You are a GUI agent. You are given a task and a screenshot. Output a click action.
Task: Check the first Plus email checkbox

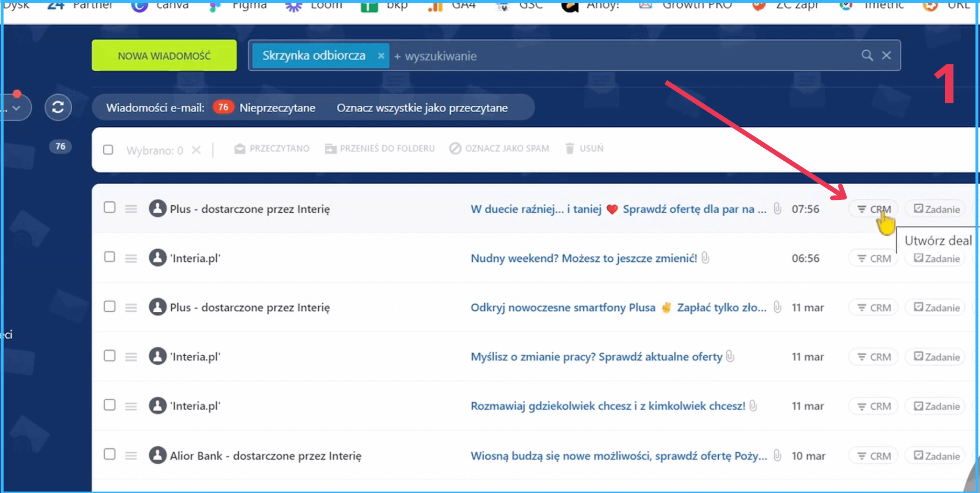(110, 208)
